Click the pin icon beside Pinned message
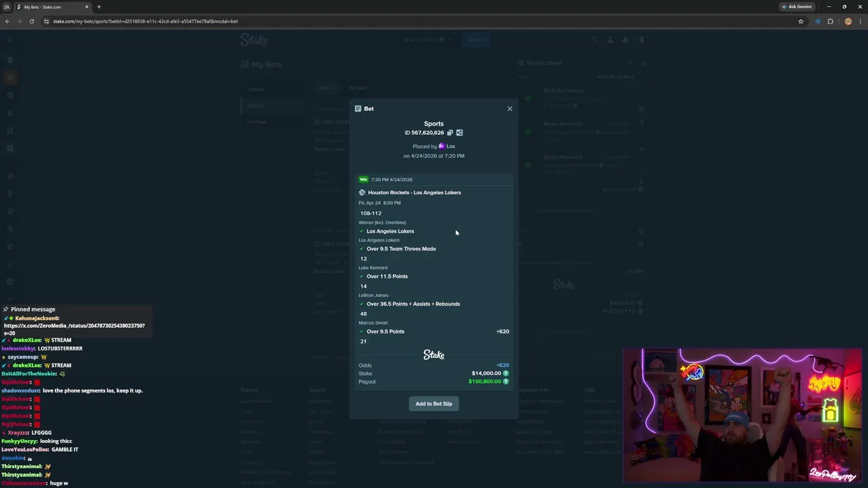The height and width of the screenshot is (488, 868). pyautogui.click(x=5, y=309)
